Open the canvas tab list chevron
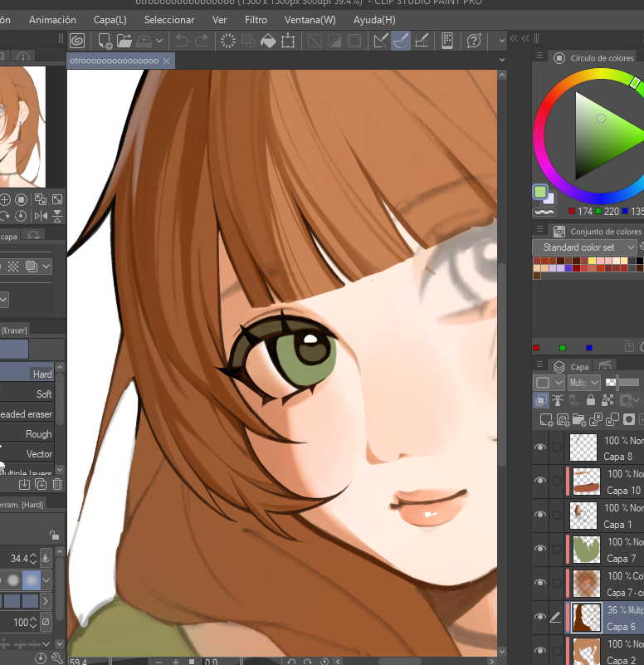This screenshot has height=665, width=644. point(502,60)
